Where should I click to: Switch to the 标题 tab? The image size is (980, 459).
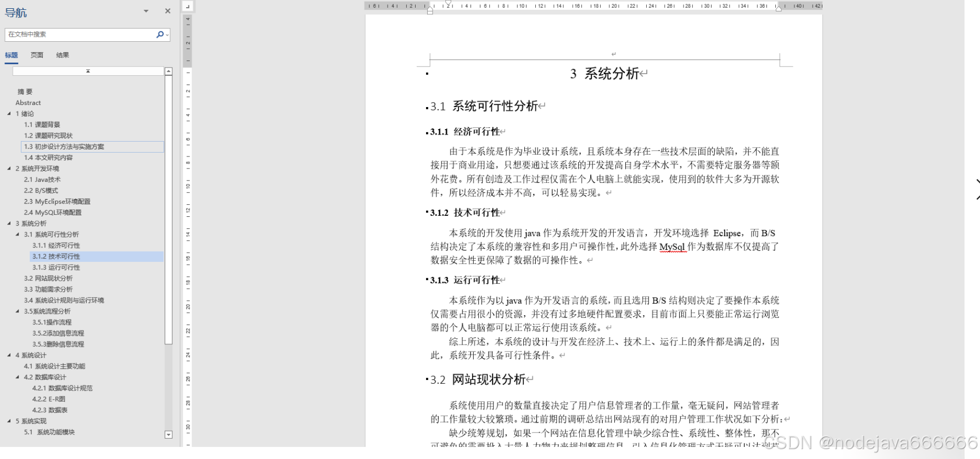coord(12,55)
